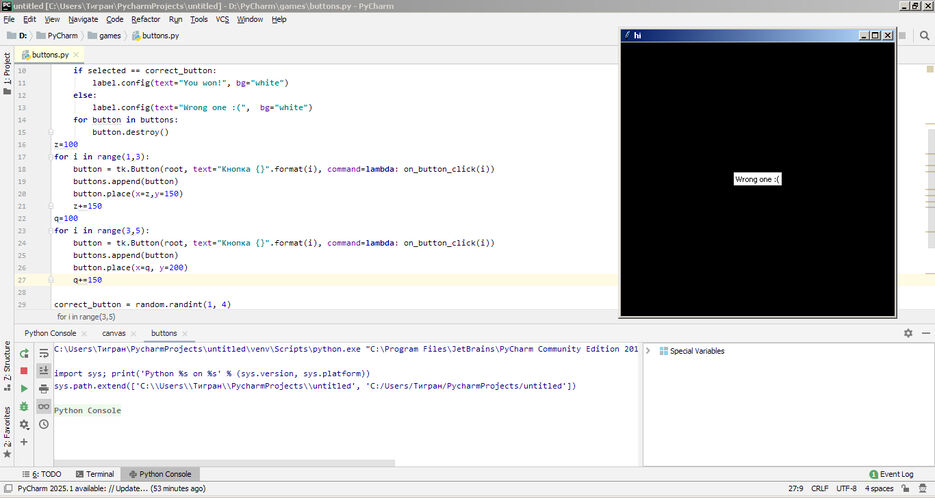
Task: Click D: drive breadcrumb
Action: click(x=17, y=36)
